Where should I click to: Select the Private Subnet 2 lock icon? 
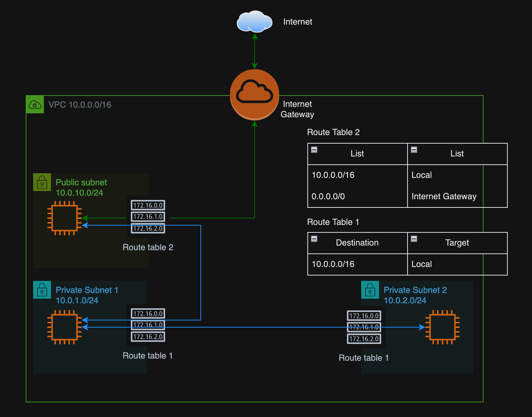coord(370,290)
